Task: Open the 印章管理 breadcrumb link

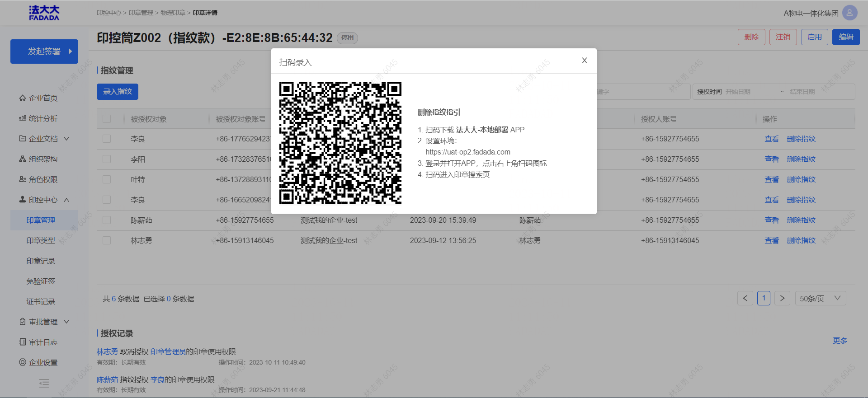Action: point(141,13)
